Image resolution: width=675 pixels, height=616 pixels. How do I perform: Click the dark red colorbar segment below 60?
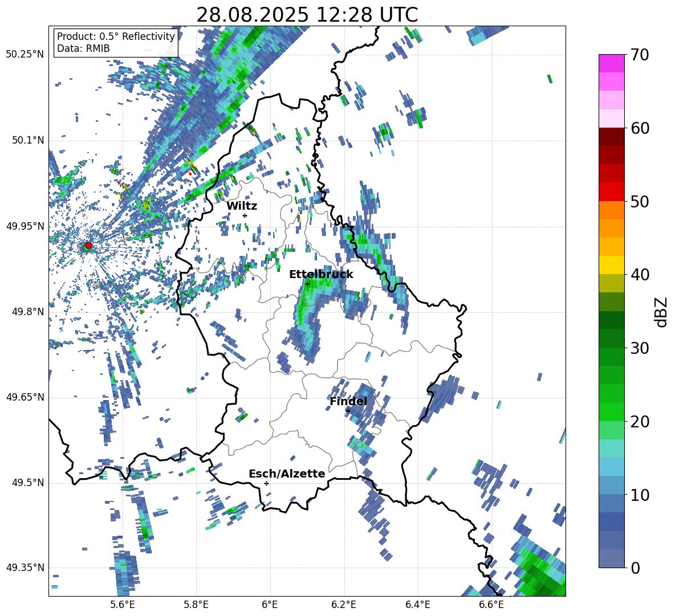click(611, 137)
